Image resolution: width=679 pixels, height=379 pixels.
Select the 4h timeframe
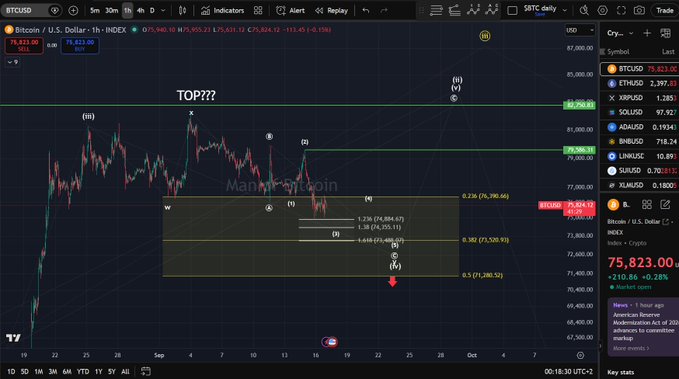(x=140, y=10)
